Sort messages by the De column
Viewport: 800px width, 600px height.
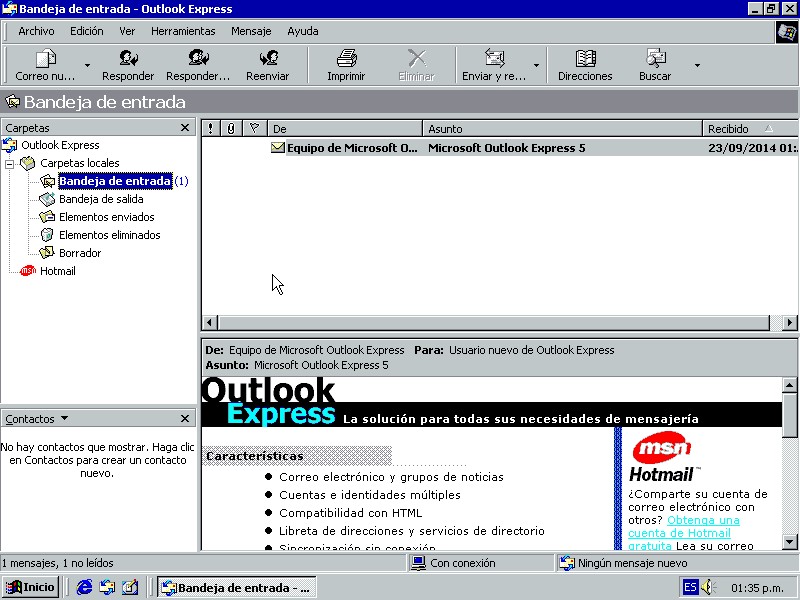(x=345, y=129)
